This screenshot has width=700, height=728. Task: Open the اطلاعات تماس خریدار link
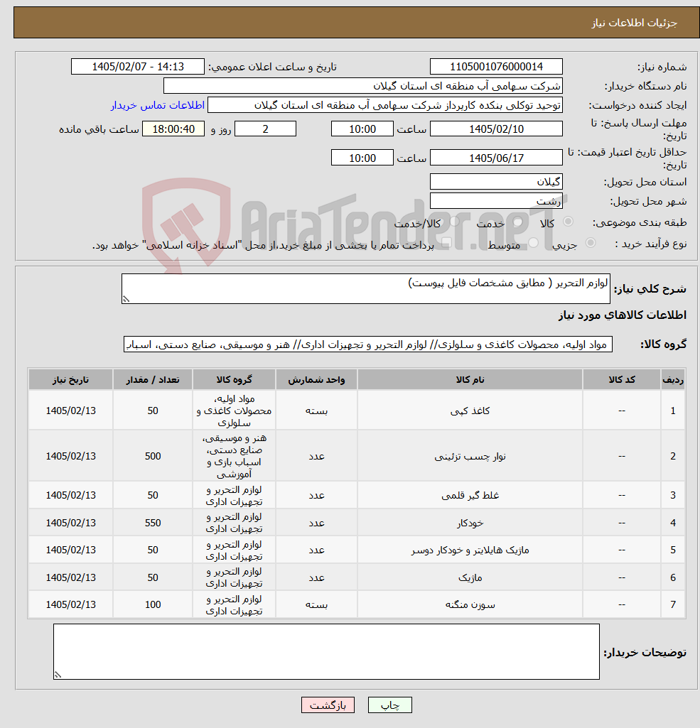158,105
